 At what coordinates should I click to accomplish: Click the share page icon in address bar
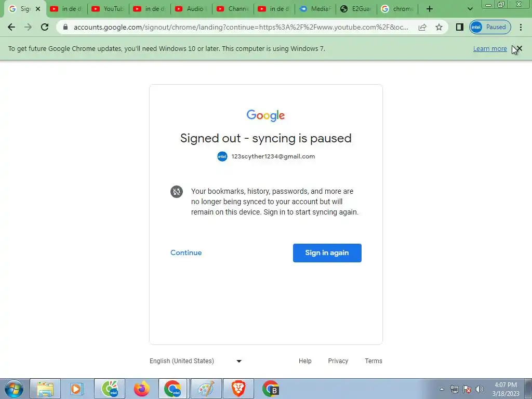[422, 27]
